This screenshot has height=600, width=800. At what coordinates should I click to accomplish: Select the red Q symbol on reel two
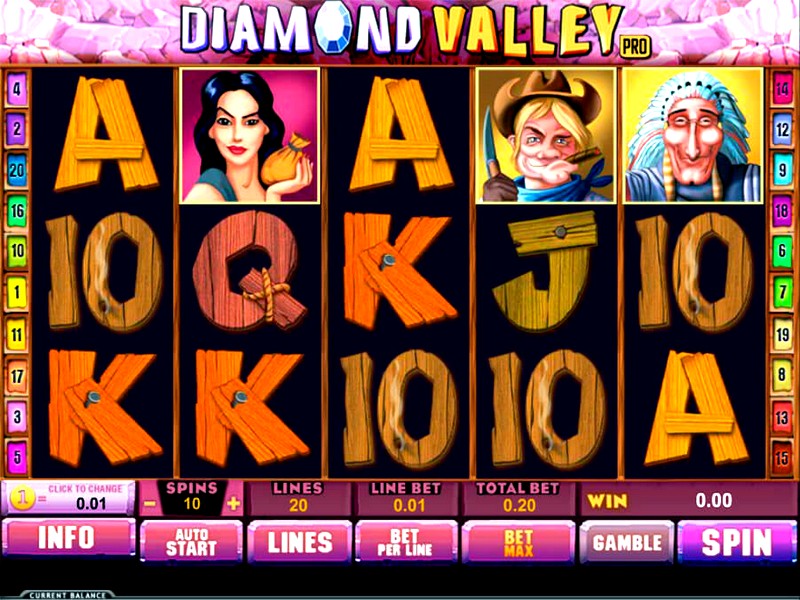tap(249, 271)
